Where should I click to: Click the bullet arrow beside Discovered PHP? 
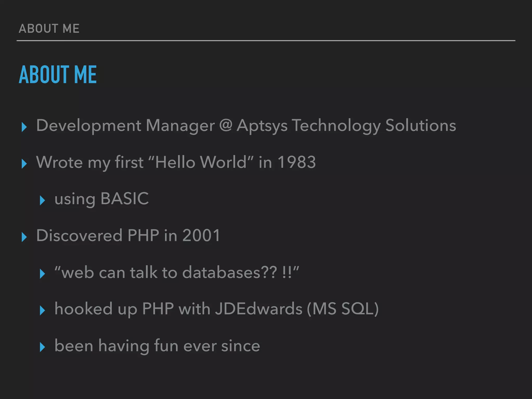click(24, 237)
